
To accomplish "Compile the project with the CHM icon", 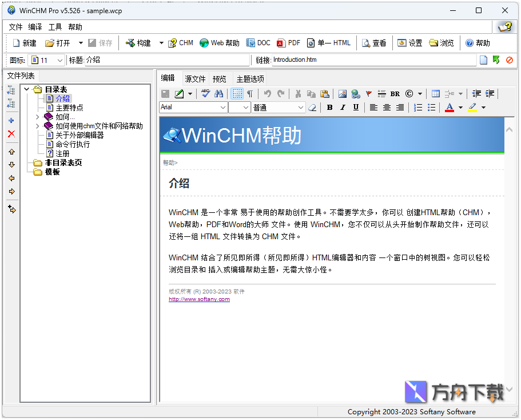I will pyautogui.click(x=181, y=42).
